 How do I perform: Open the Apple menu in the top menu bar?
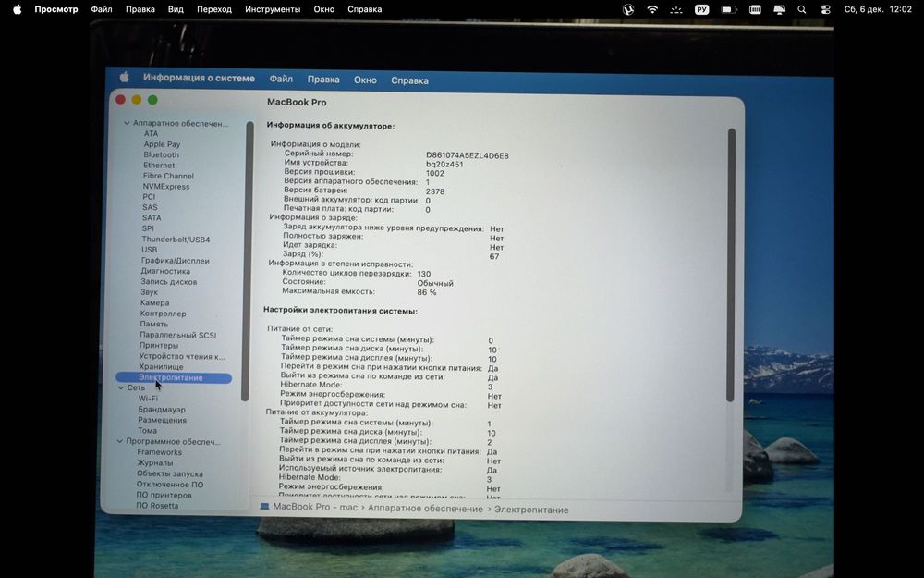pyautogui.click(x=17, y=9)
